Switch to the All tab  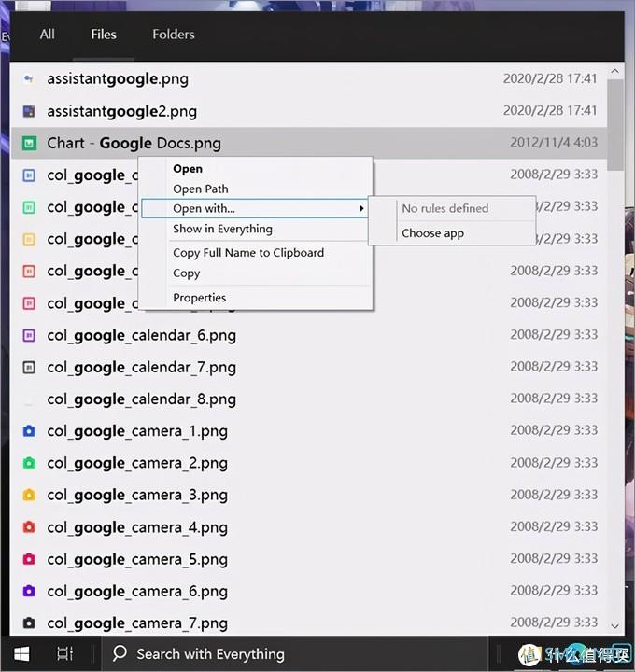[48, 35]
